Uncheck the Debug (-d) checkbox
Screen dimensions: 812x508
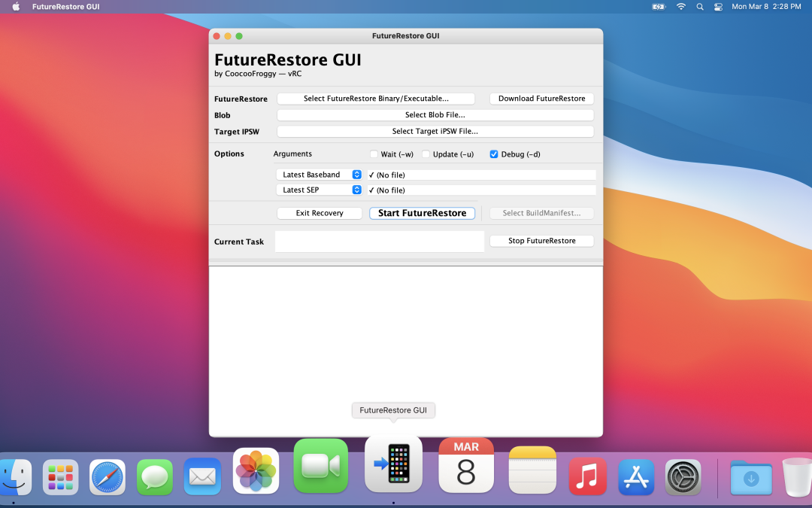(493, 154)
